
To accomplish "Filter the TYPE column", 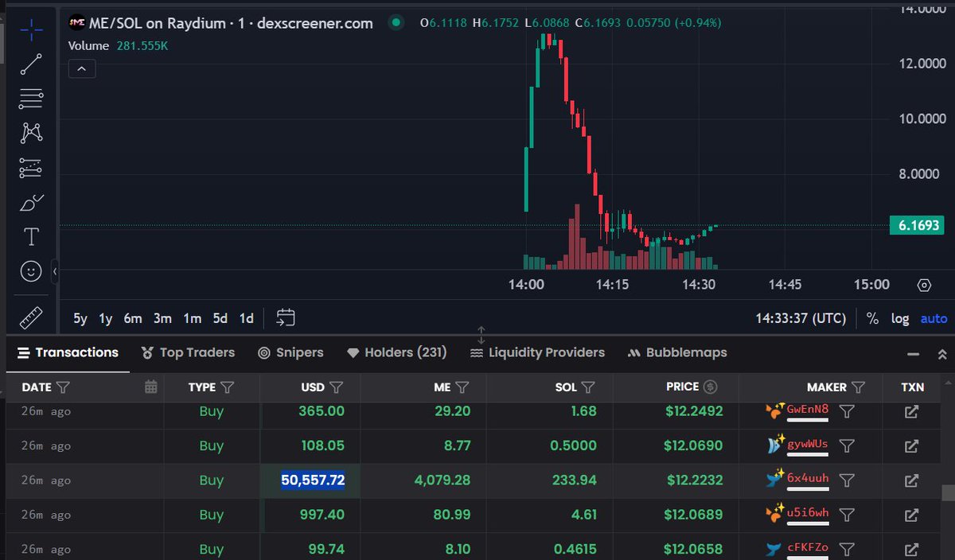I will (227, 387).
